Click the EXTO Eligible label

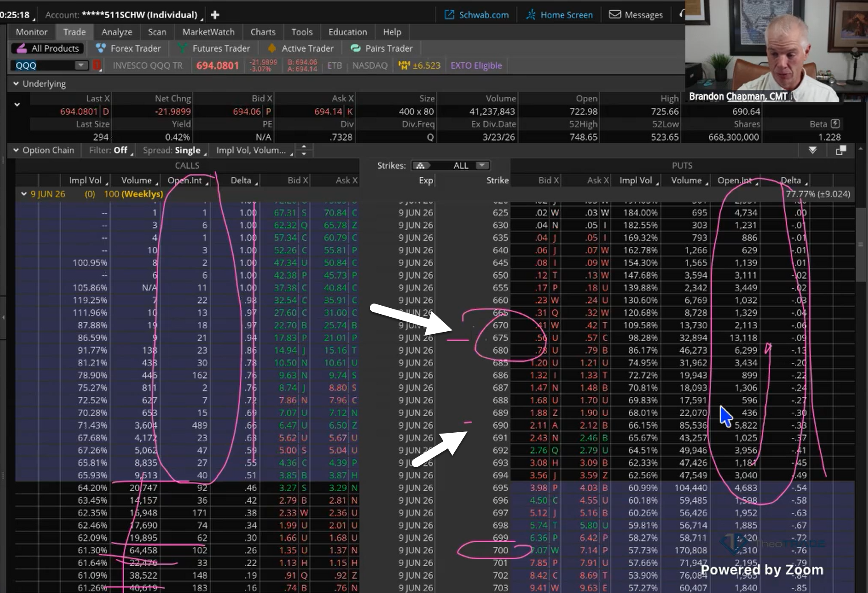point(476,66)
